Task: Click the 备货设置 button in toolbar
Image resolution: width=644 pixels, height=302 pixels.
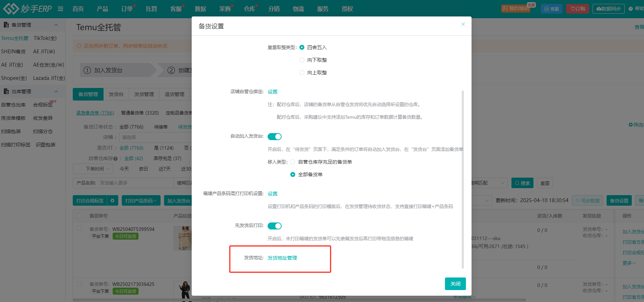Action: pyautogui.click(x=619, y=201)
